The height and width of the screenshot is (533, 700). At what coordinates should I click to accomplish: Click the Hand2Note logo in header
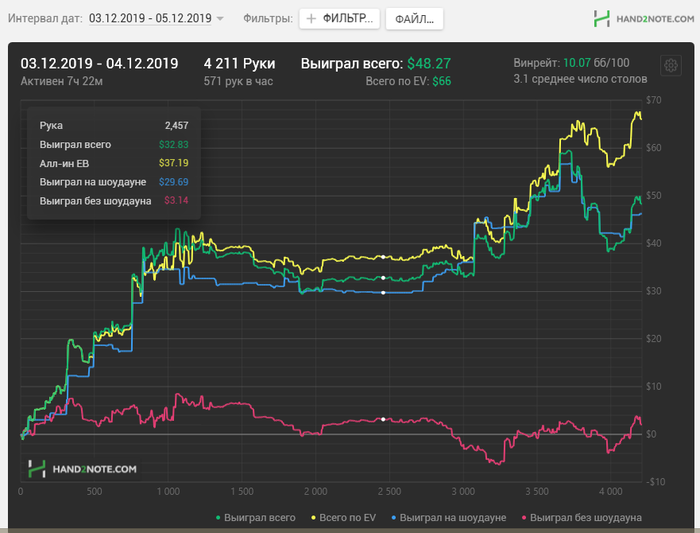tap(643, 19)
